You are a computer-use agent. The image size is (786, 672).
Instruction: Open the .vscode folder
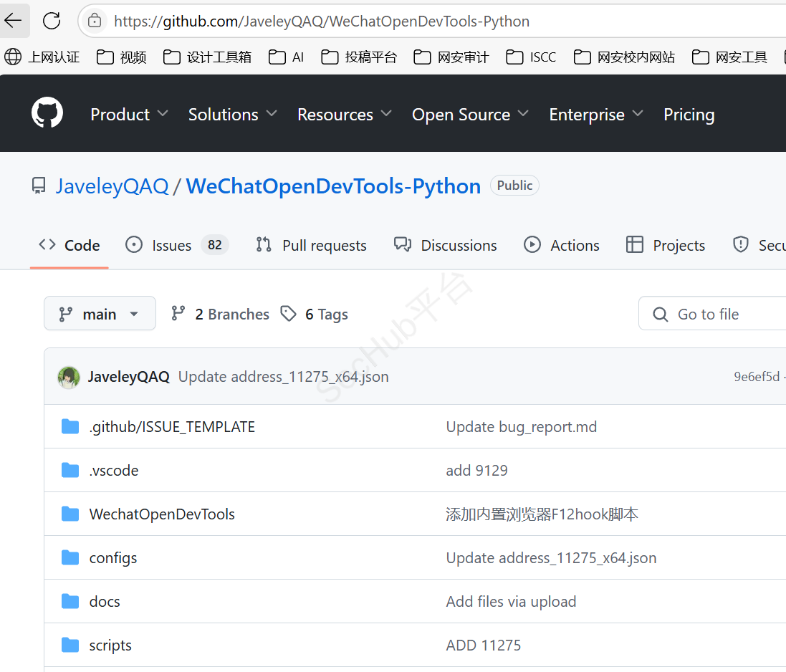coord(113,471)
